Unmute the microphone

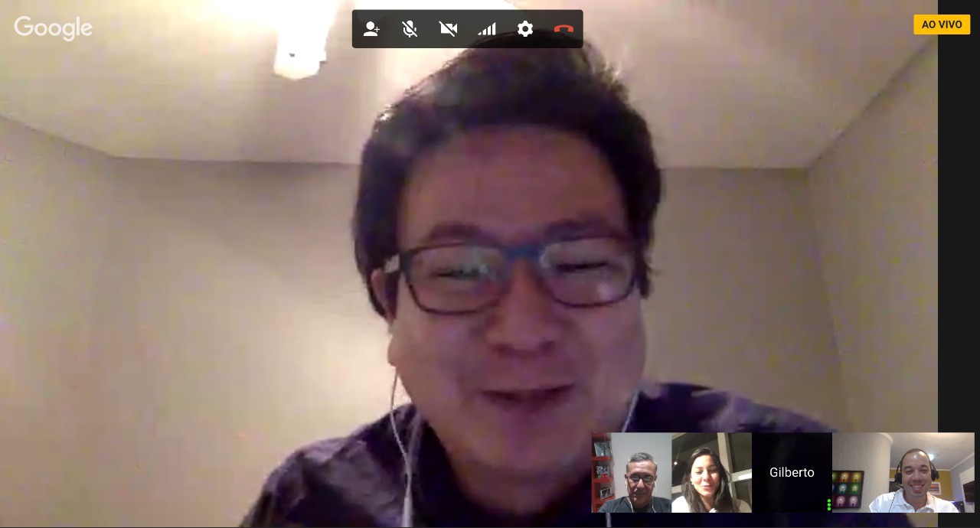[410, 29]
